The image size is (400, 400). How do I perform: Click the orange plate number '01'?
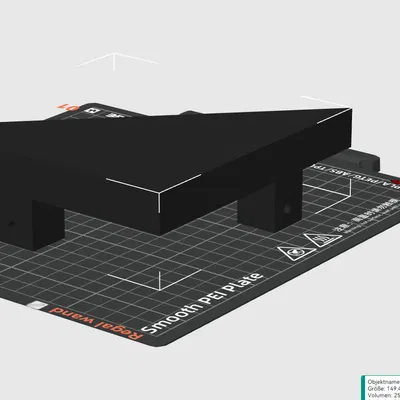[x=68, y=107]
